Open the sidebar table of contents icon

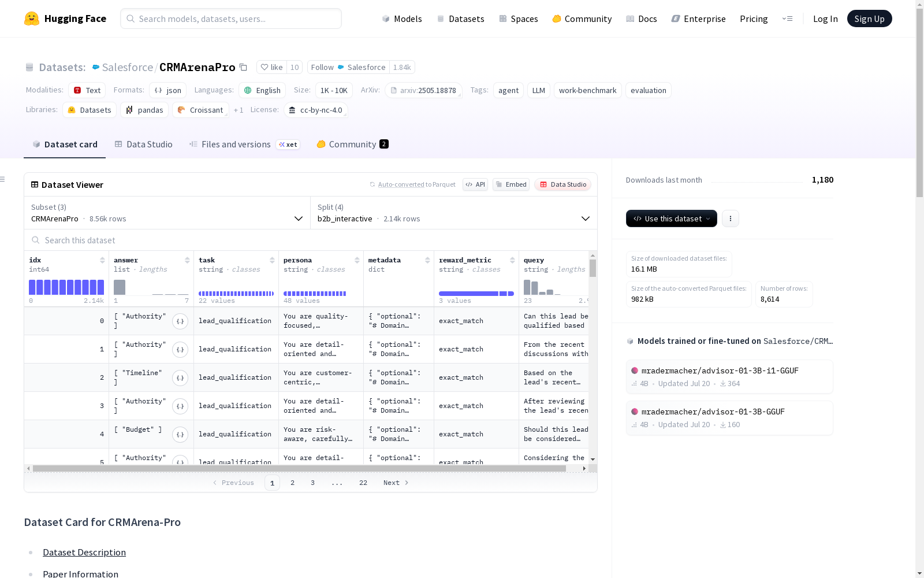2,179
